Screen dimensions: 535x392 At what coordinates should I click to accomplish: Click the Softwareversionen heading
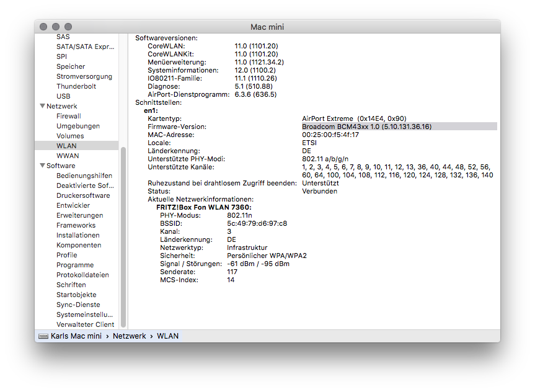pyautogui.click(x=166, y=38)
